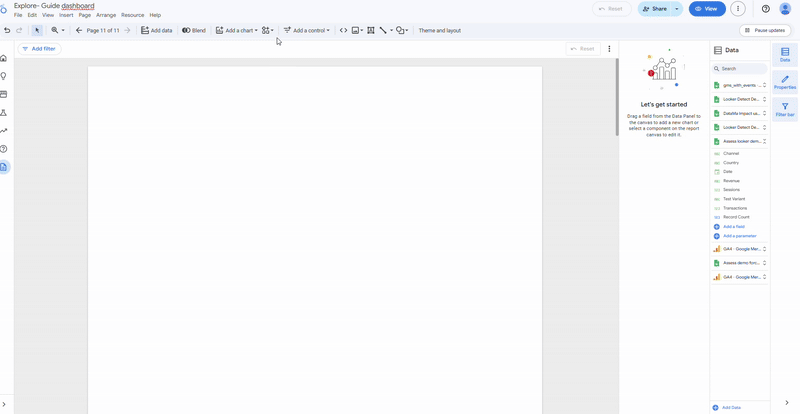This screenshot has height=414, width=800.
Task: Toggle the Pause updates button
Action: tap(766, 31)
